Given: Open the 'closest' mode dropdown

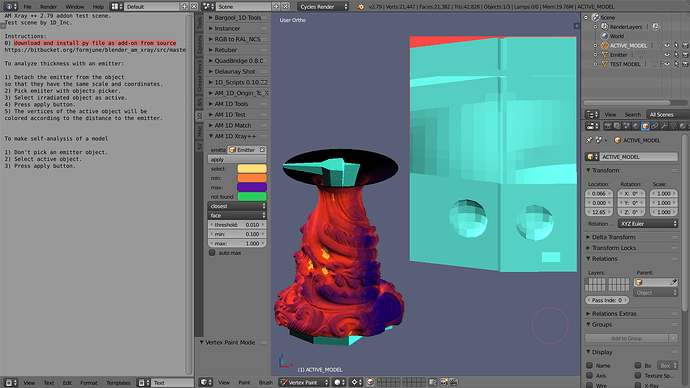Looking at the screenshot, I should [x=237, y=206].
